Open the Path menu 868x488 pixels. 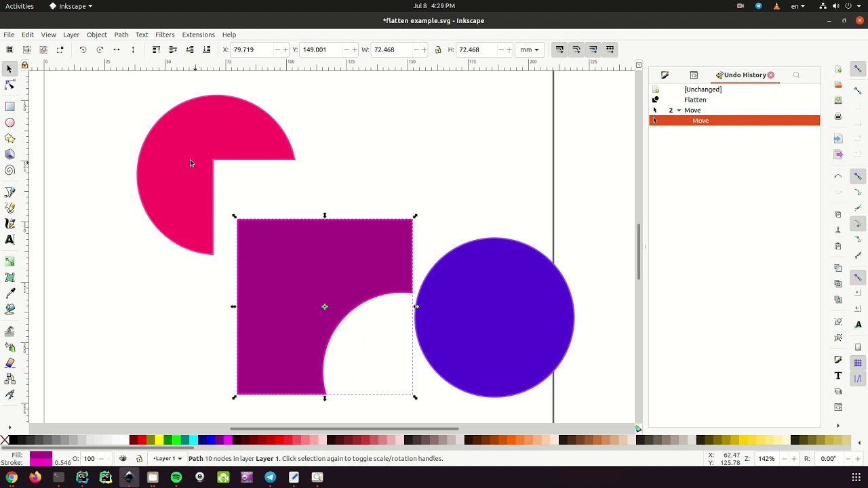point(121,35)
